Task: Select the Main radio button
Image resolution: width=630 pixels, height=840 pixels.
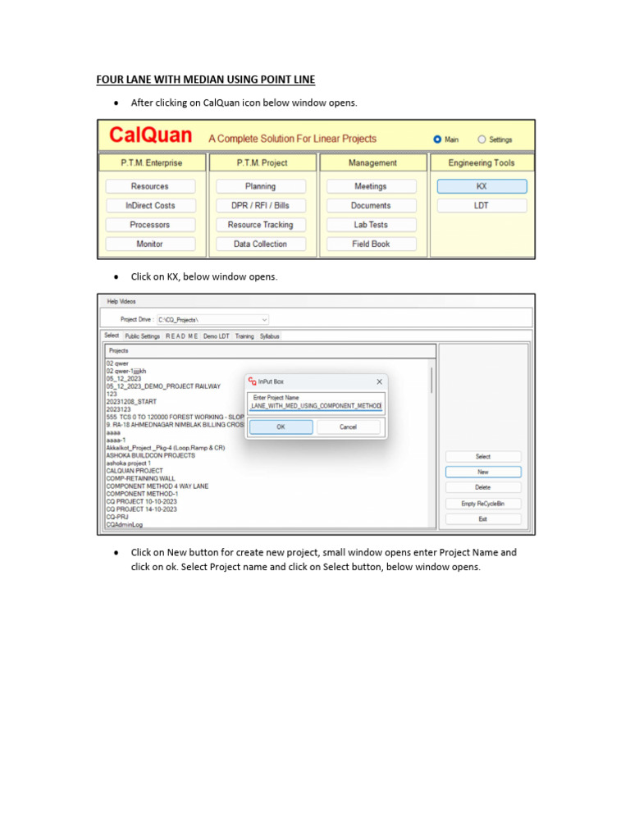Action: [x=437, y=139]
